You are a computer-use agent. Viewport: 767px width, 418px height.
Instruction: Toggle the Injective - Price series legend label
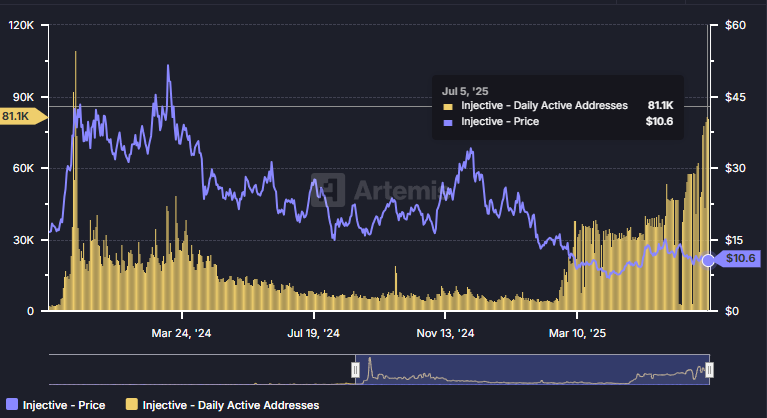(64, 405)
